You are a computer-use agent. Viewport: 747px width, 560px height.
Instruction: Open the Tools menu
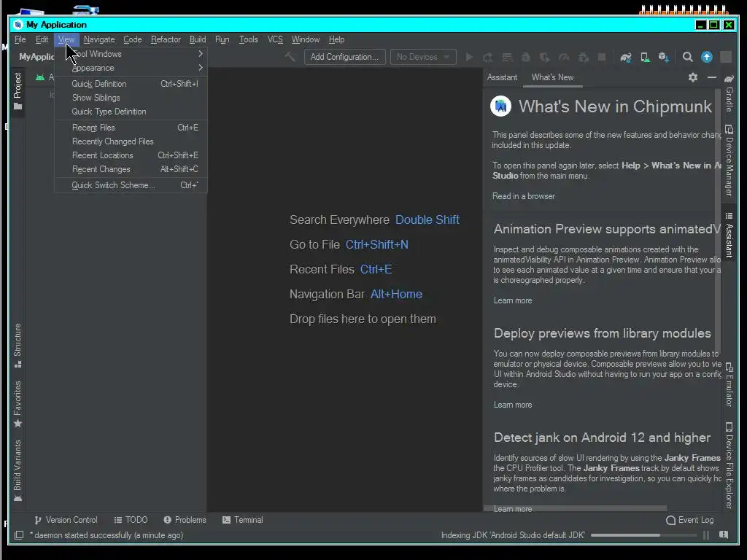tap(248, 39)
